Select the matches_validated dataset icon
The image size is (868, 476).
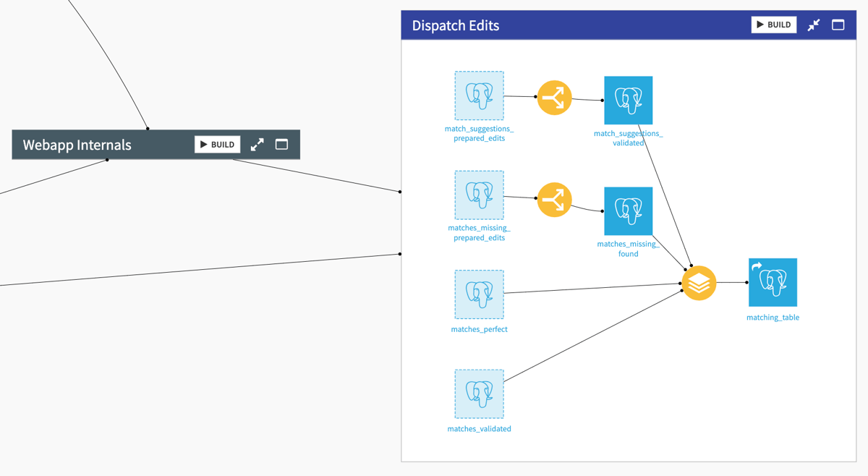[x=479, y=394]
